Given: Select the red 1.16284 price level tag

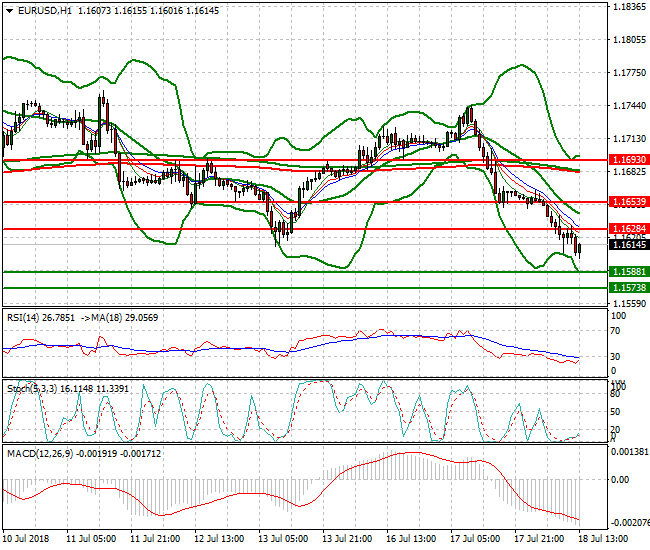Looking at the screenshot, I should [x=629, y=229].
